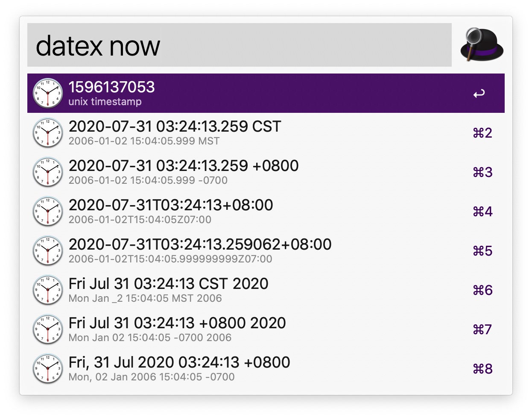Click the ⌘5 shortcut label
This screenshot has height=418, width=532.
pos(482,250)
